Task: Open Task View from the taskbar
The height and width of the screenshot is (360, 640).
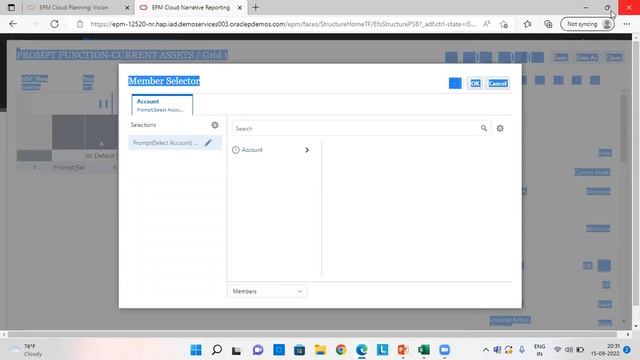Action: [236, 350]
